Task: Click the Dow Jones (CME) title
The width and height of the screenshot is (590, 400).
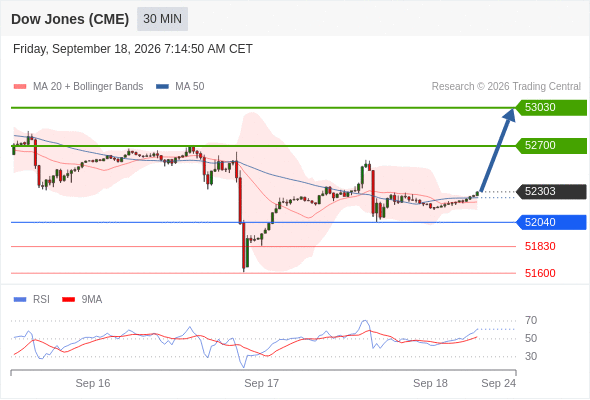Action: coord(70,19)
